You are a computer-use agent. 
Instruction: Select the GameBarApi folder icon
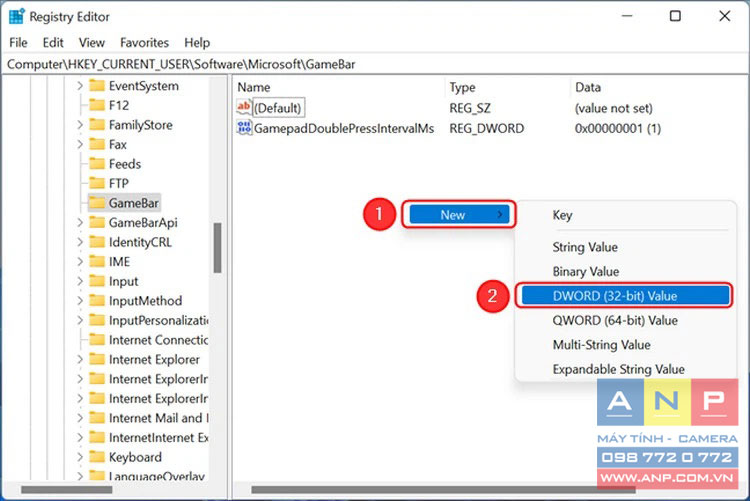point(97,223)
